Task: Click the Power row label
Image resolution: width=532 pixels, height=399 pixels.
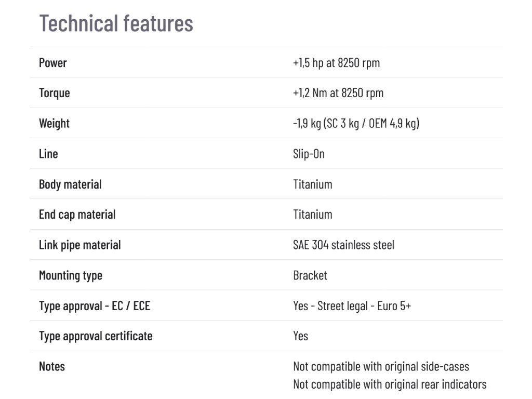Action: click(x=53, y=63)
